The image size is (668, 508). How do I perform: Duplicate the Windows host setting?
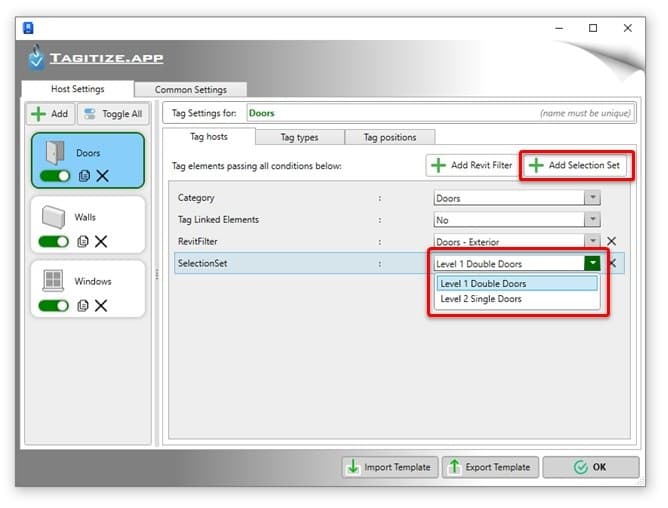click(x=83, y=306)
